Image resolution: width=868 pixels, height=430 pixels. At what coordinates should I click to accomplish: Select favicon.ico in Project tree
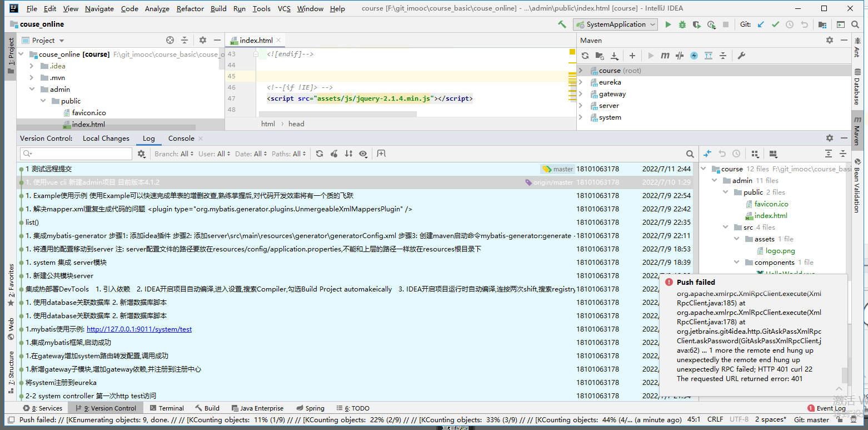[89, 113]
